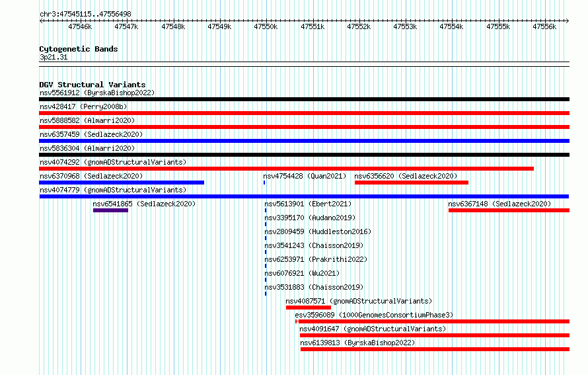Screen dimensions: 588x375
Task: Click the red nsv428417 variant bar
Action: tap(304, 113)
